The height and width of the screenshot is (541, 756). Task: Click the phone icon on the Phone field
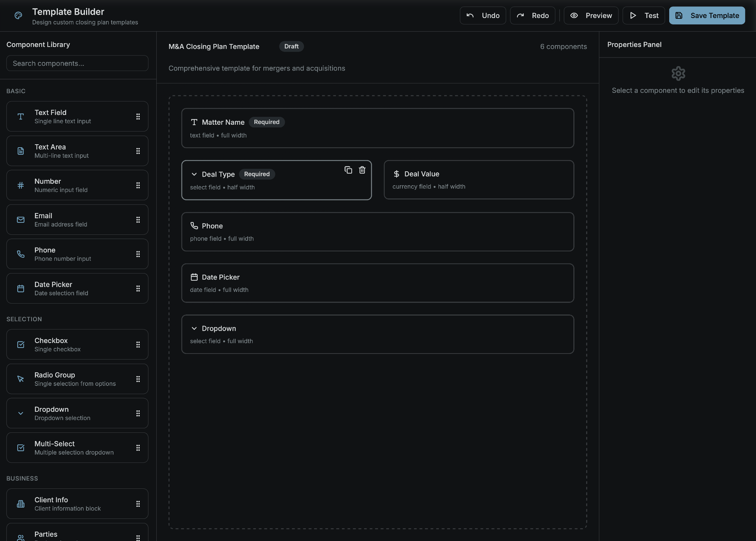(x=194, y=225)
